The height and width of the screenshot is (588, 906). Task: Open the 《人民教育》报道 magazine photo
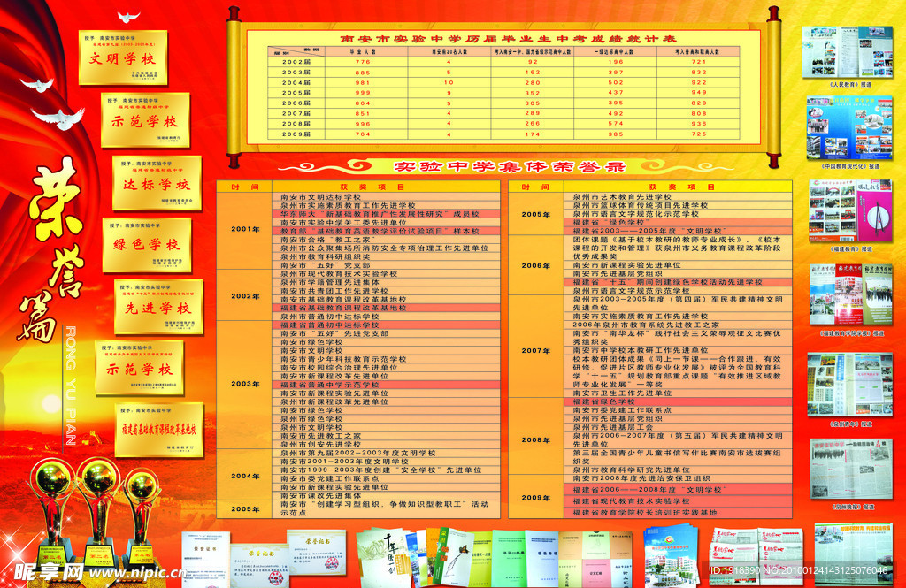click(848, 52)
